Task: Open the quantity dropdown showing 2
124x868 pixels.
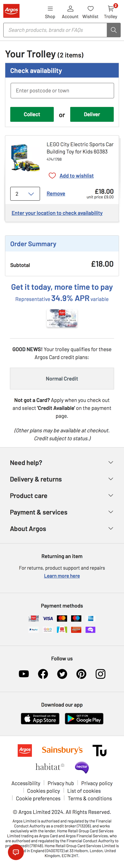Action: [x=25, y=194]
